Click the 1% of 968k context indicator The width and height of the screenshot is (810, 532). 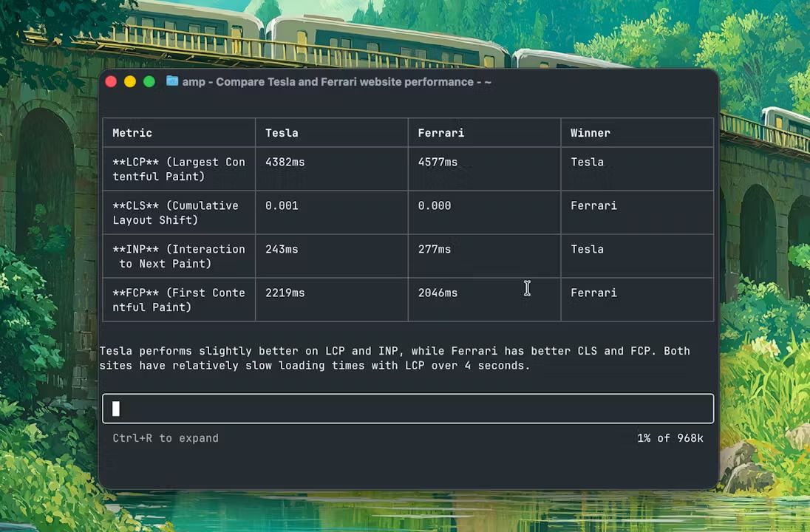(x=670, y=437)
